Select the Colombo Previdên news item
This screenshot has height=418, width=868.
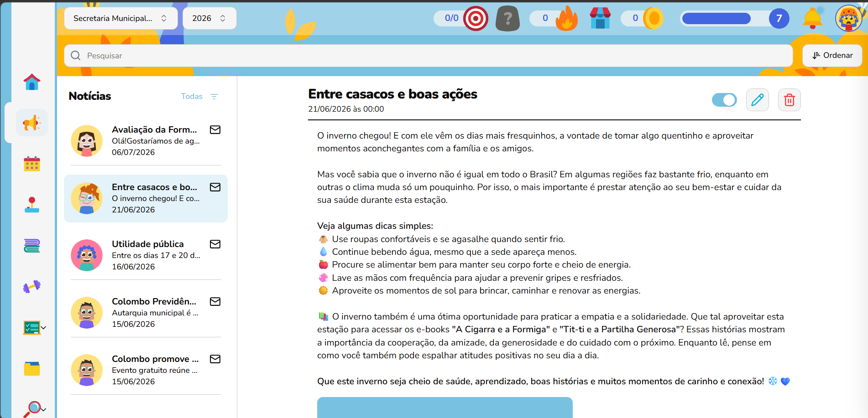click(x=146, y=313)
